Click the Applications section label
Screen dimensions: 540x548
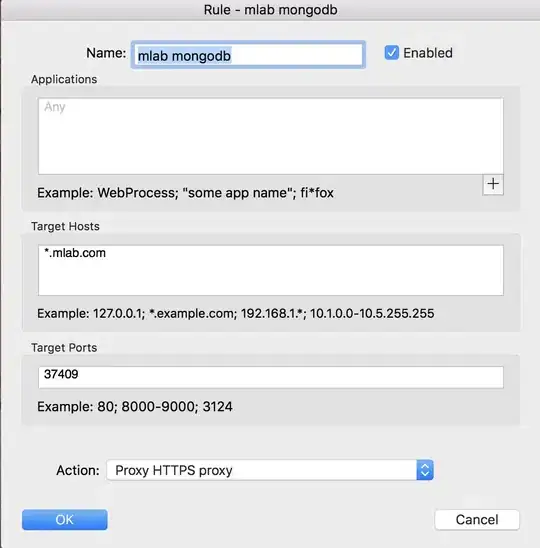[64, 79]
